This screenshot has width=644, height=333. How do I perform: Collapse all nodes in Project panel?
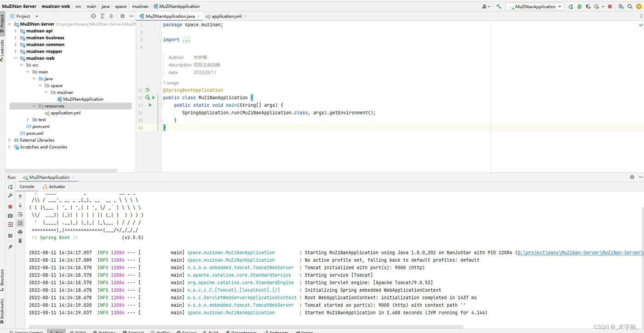(x=111, y=16)
